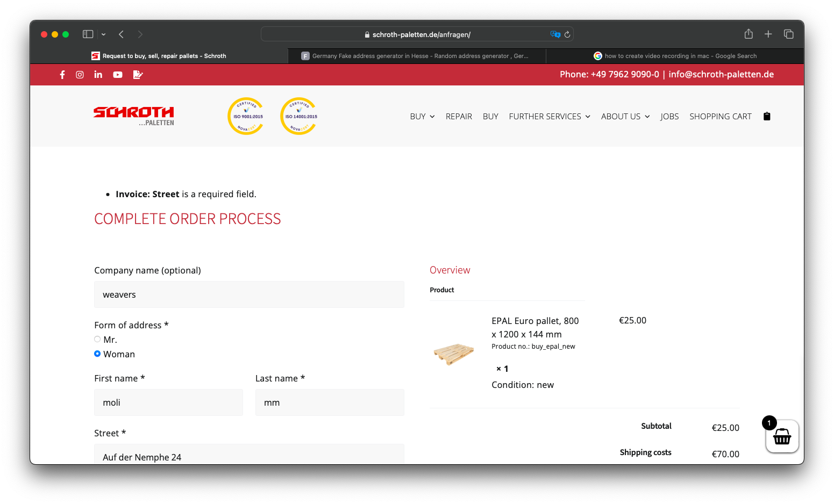Click the Last name input field
Viewport: 834px width, 504px height.
(x=330, y=402)
